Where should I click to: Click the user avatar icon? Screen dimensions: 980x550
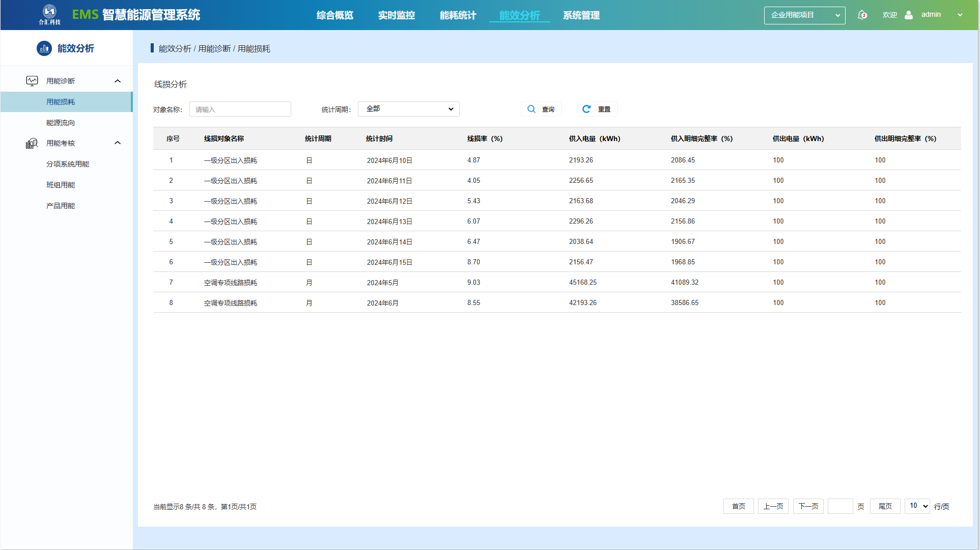pos(909,15)
